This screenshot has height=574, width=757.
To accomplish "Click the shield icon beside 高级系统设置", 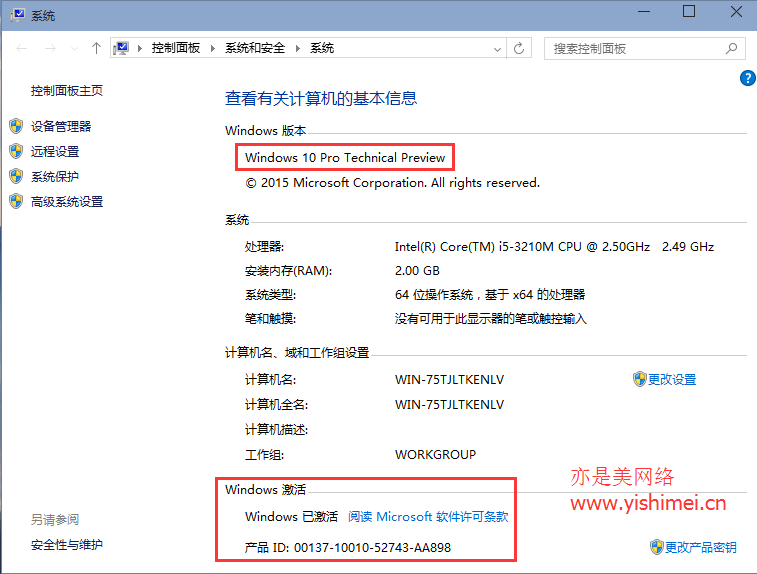I will 16,201.
